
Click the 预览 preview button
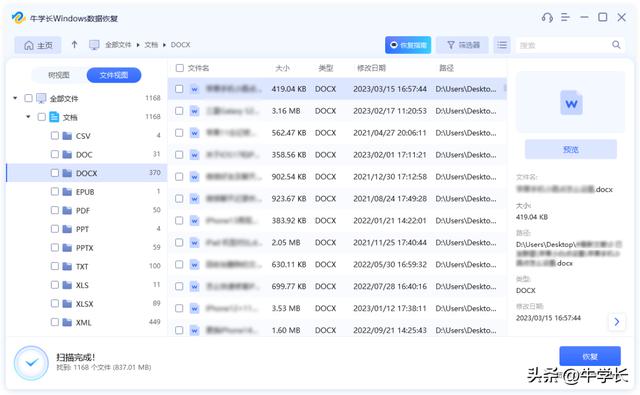(x=571, y=149)
